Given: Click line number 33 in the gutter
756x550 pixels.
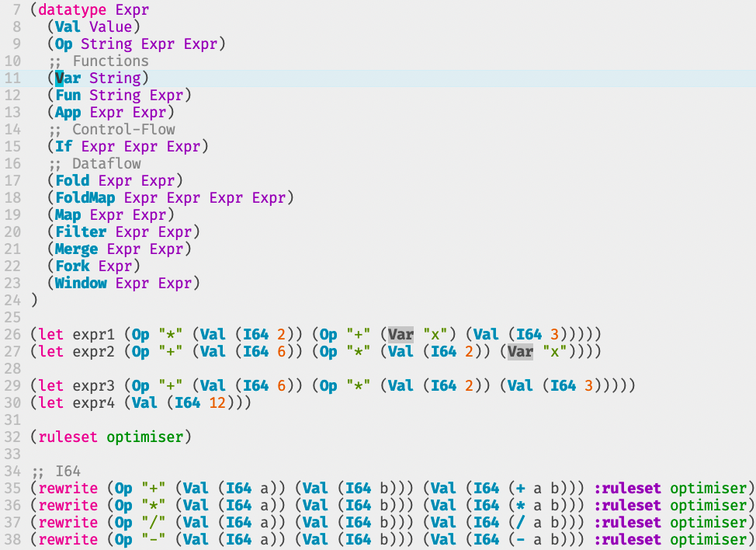Looking at the screenshot, I should pos(12,454).
